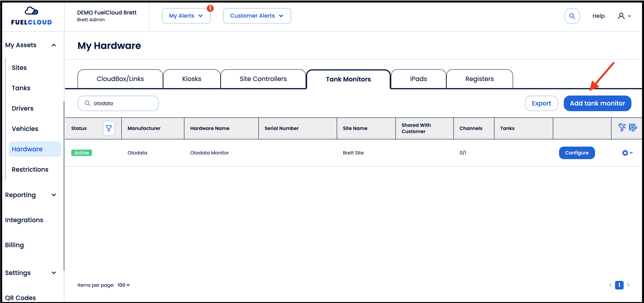Click the otodata search input field
Viewport: 644px width, 303px height.
point(118,103)
